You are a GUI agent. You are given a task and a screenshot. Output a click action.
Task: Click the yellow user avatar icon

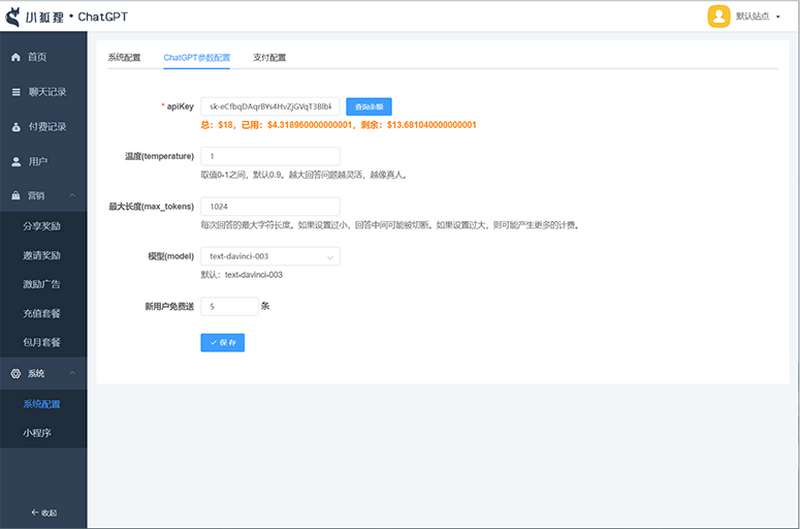pyautogui.click(x=718, y=16)
